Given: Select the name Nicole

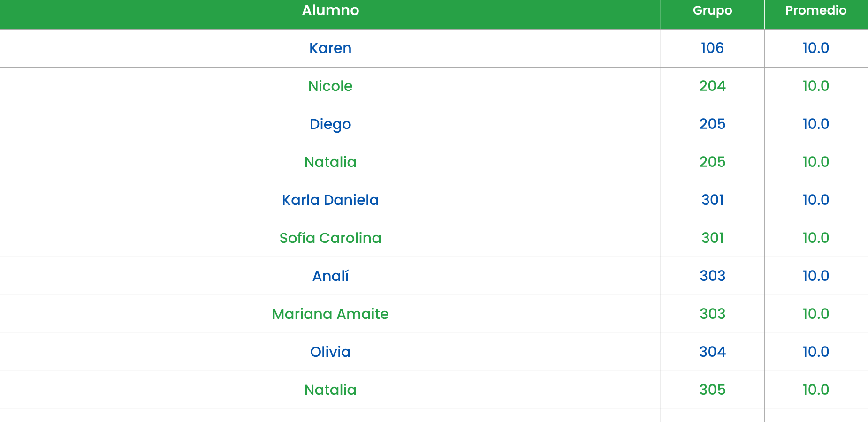Looking at the screenshot, I should coord(330,86).
